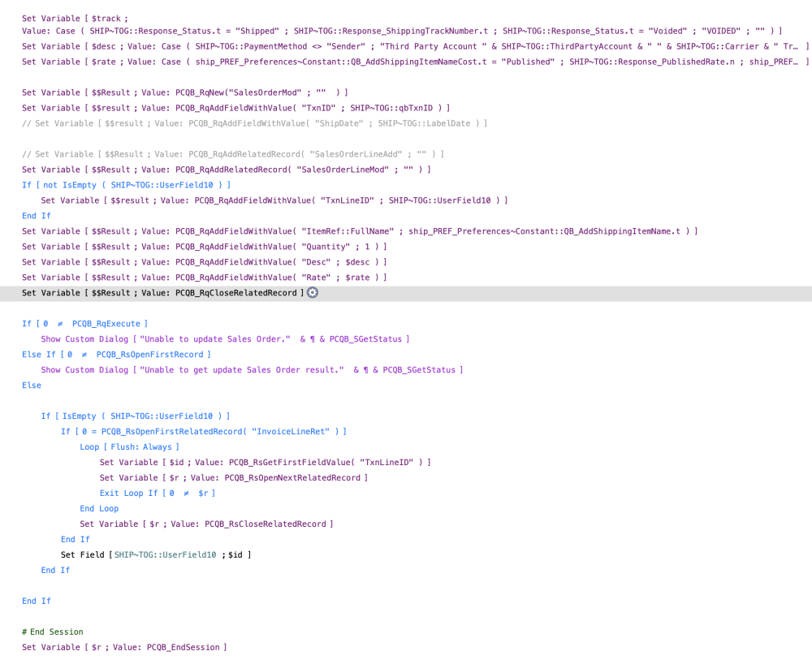Select the commented ShipDate Set Variable step

coord(244,123)
